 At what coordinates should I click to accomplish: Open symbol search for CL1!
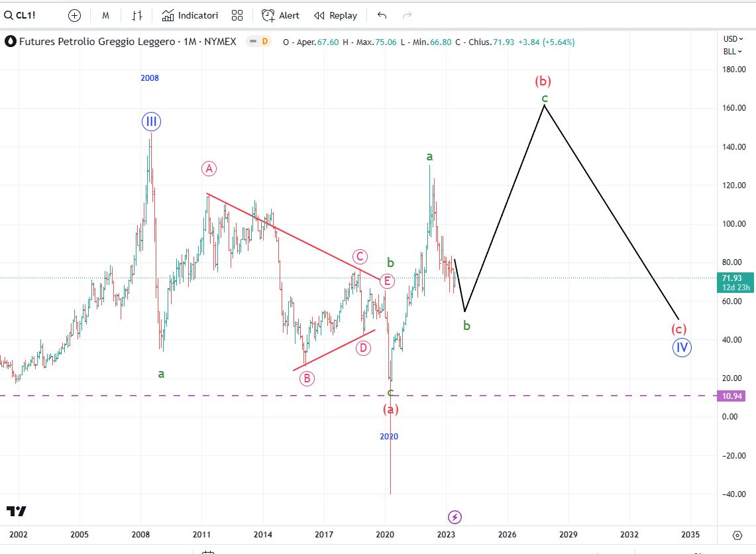click(x=20, y=15)
